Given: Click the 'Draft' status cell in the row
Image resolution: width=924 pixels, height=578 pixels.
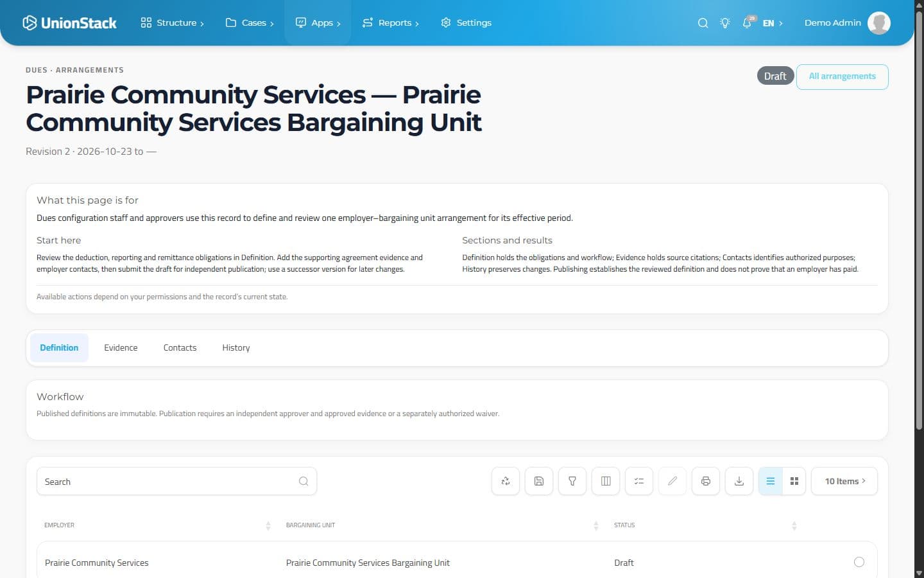Looking at the screenshot, I should tap(624, 563).
